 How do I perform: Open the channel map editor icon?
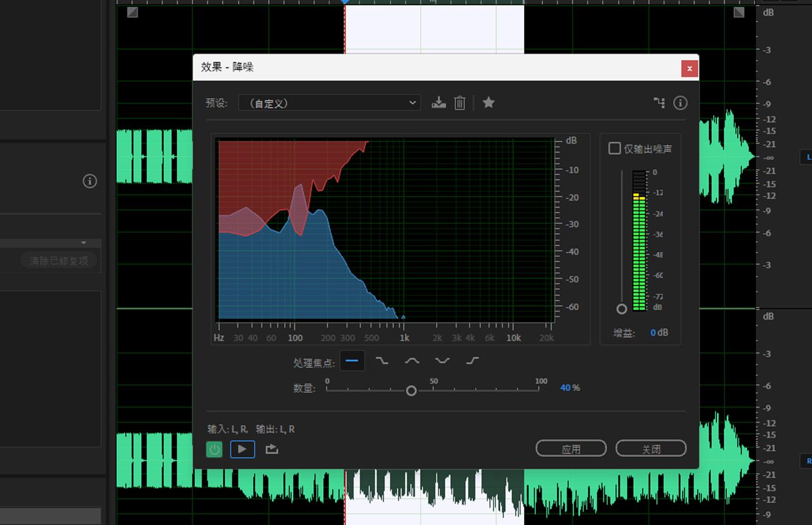coord(659,102)
